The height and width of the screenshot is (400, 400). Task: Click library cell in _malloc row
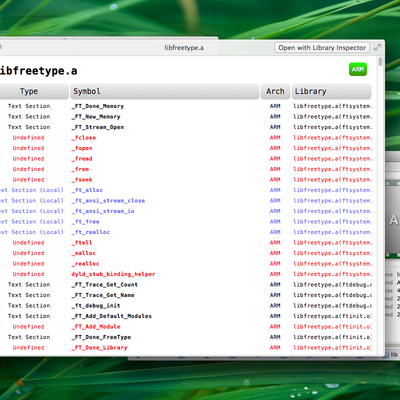[x=332, y=253]
